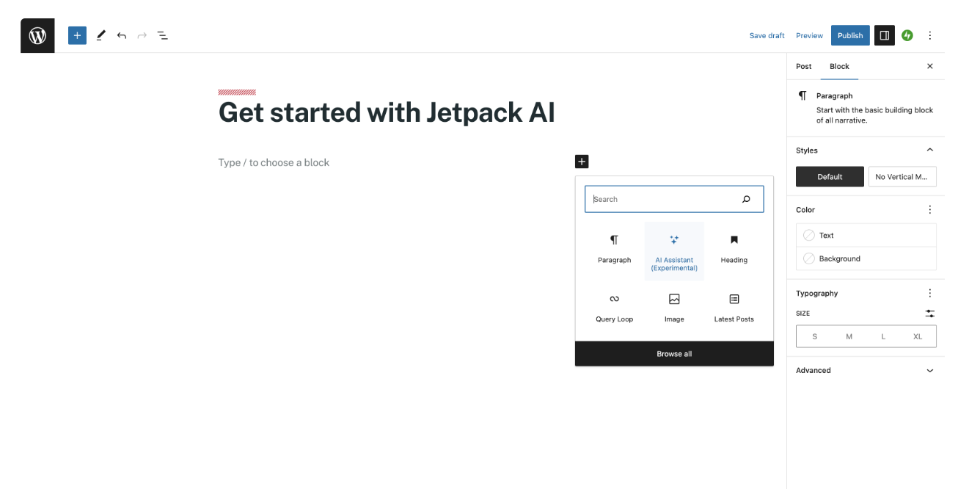Click the Save draft link
Screen dimensions: 980x489
pos(767,35)
